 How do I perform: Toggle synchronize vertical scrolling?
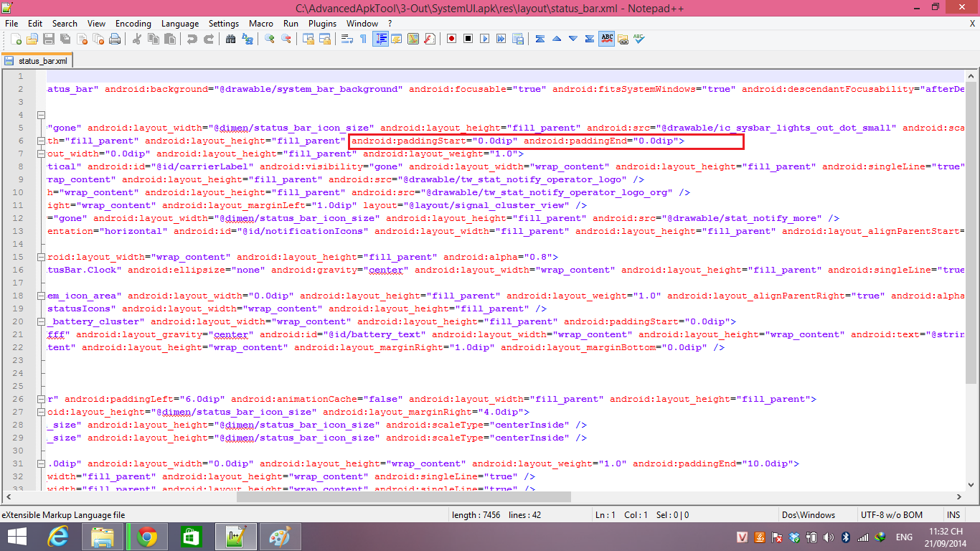coord(308,39)
